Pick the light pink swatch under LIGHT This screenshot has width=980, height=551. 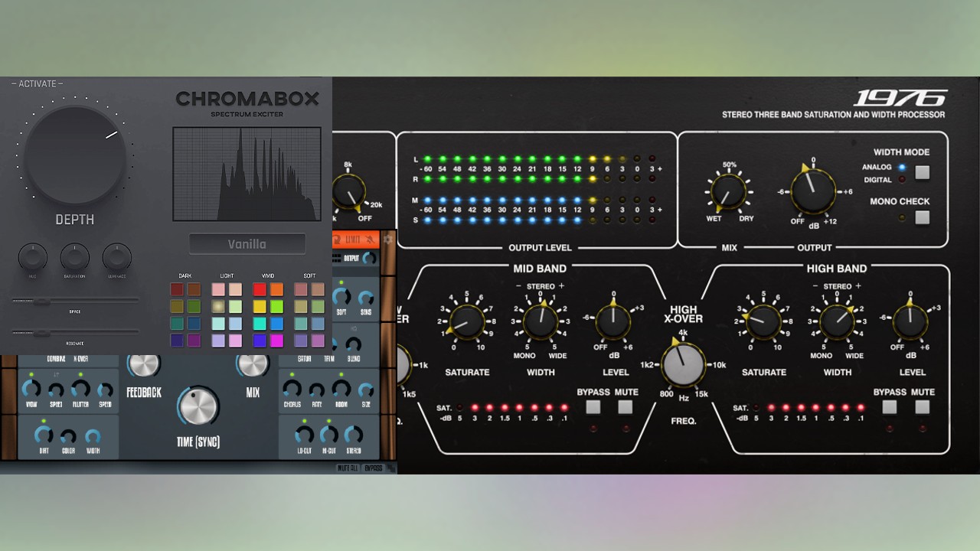coord(218,289)
